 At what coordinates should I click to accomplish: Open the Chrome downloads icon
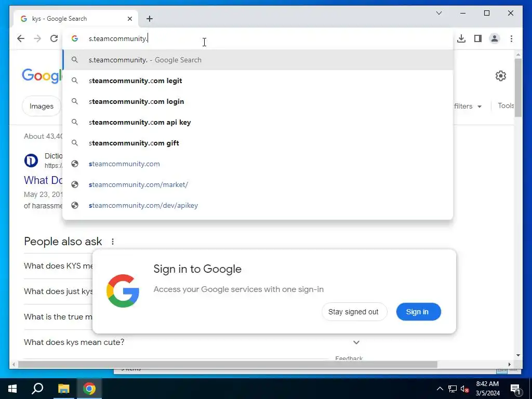(461, 38)
